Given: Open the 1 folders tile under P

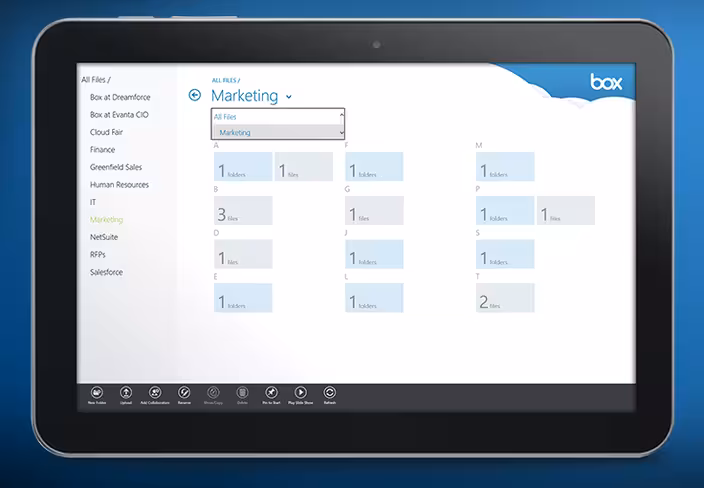Looking at the screenshot, I should click(505, 210).
